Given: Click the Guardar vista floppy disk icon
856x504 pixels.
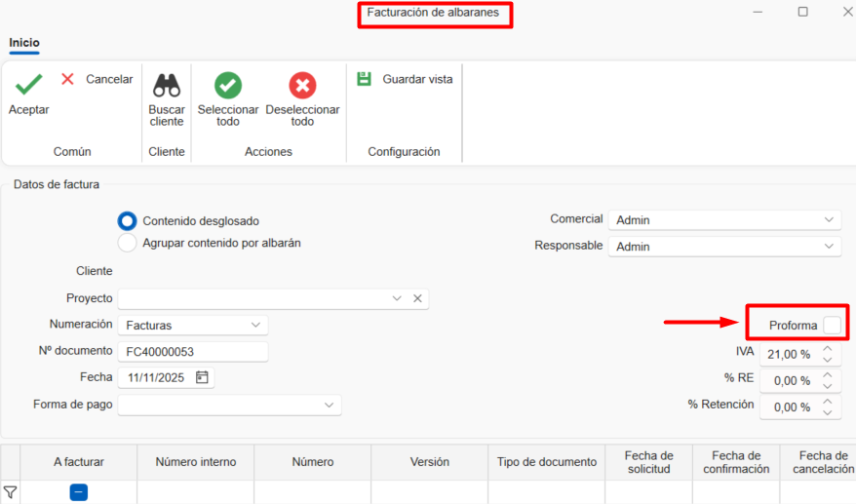Looking at the screenshot, I should pyautogui.click(x=364, y=79).
